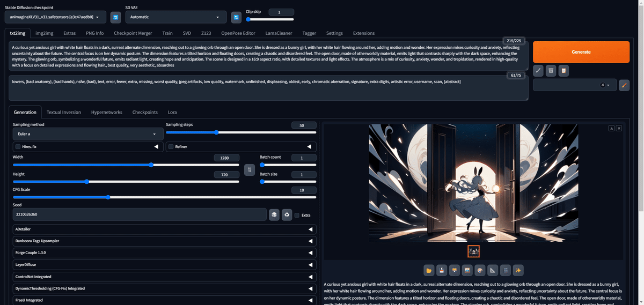Click the download icon above the gallery image

(611, 128)
